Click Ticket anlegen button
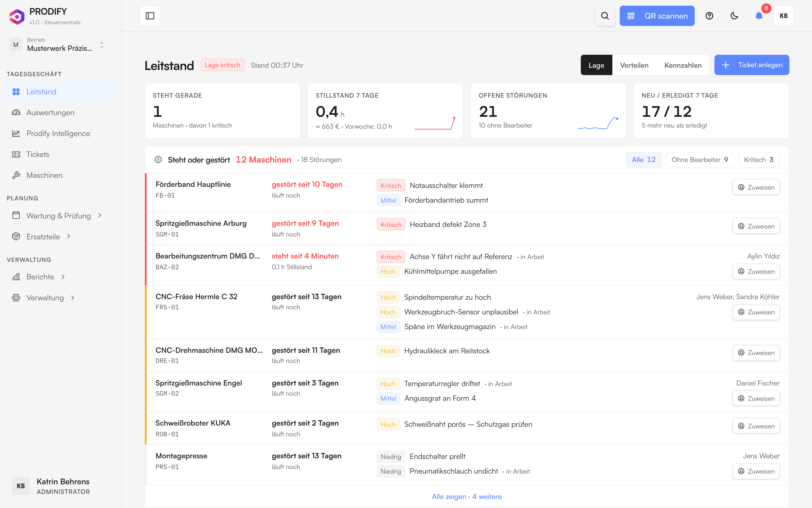 point(752,65)
